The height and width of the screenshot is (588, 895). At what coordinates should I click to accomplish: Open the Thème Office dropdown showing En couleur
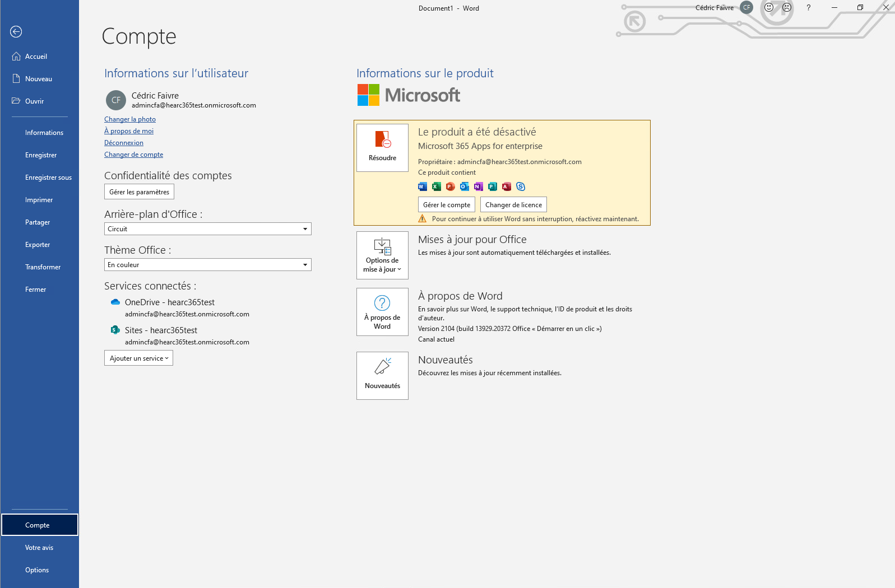(x=208, y=265)
